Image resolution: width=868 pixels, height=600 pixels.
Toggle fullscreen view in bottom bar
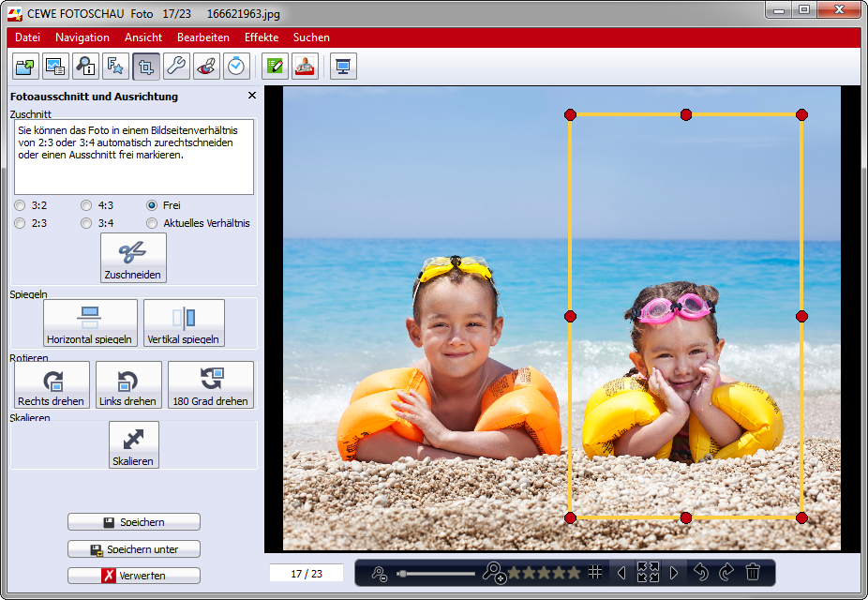coord(648,572)
